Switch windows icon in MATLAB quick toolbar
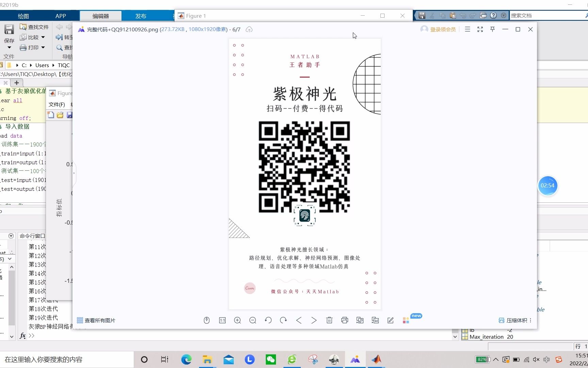Image resolution: width=588 pixels, height=368 pixels. click(x=483, y=15)
